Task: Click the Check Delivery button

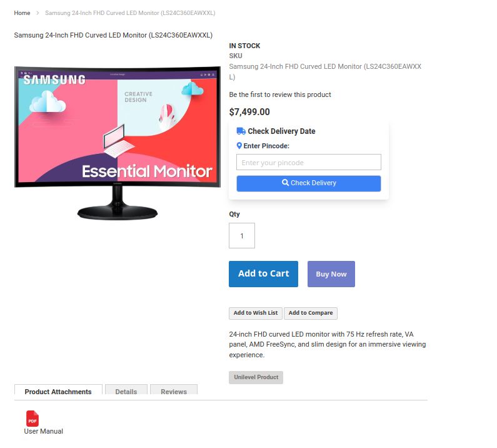Action: click(308, 183)
